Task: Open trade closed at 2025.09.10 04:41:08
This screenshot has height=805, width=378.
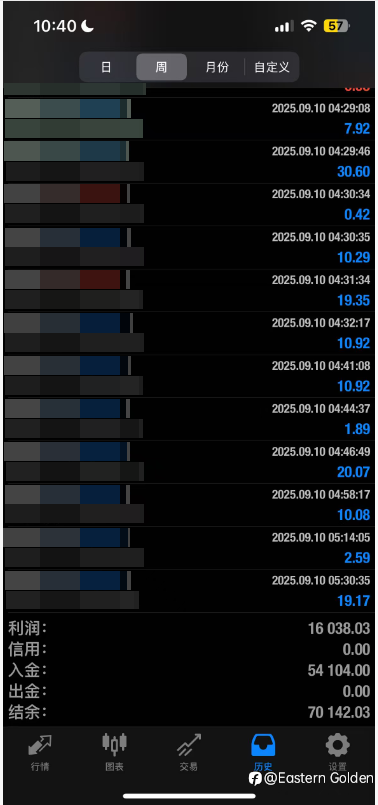Action: 189,377
